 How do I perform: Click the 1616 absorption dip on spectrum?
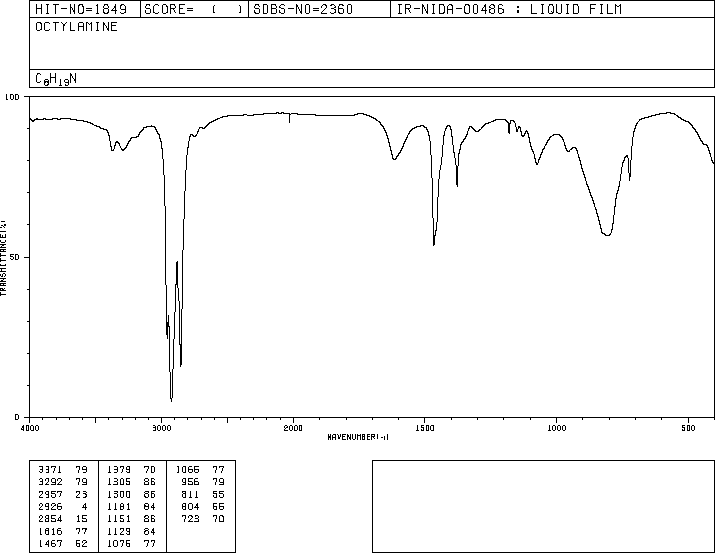(x=394, y=159)
